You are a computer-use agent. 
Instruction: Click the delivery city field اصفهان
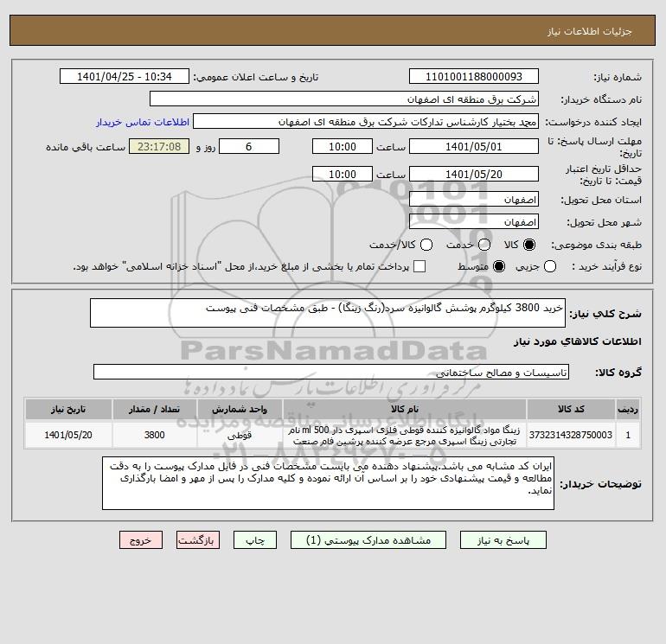pos(474,221)
